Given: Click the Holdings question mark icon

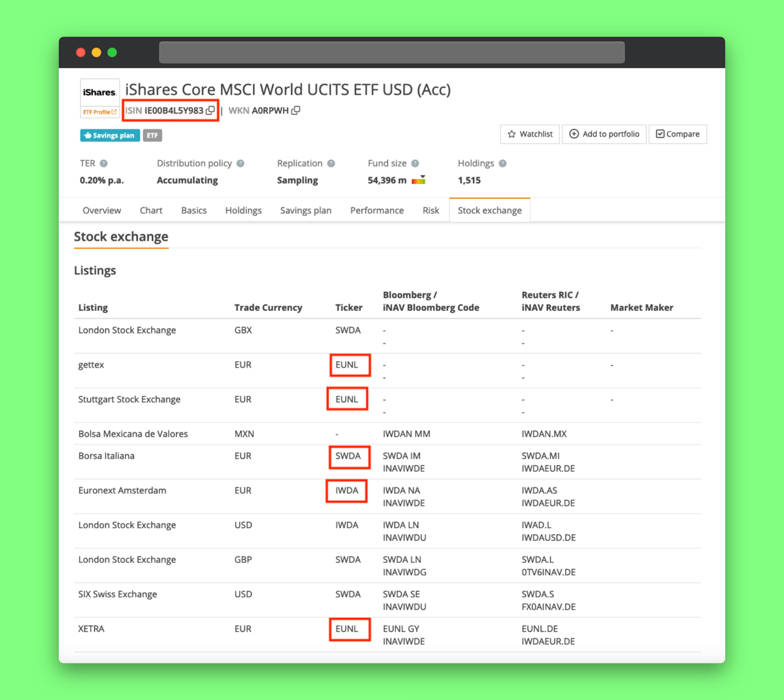Looking at the screenshot, I should click(502, 163).
